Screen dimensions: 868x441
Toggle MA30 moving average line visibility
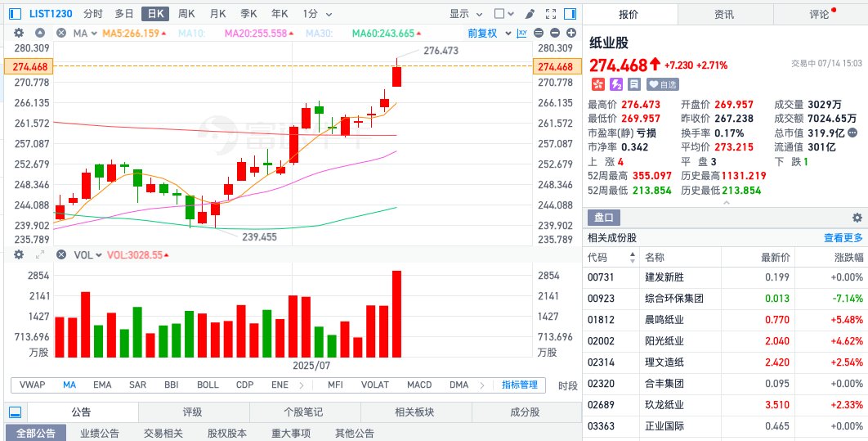[320, 33]
